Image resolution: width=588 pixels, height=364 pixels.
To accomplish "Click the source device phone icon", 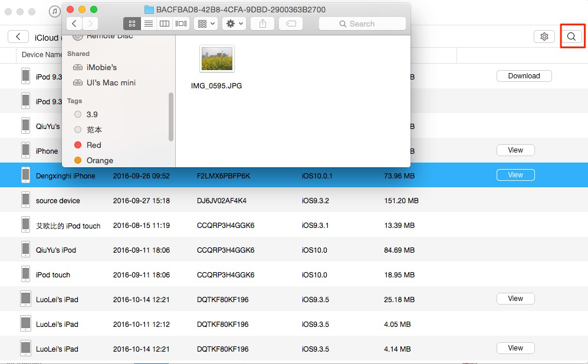I will 25,200.
